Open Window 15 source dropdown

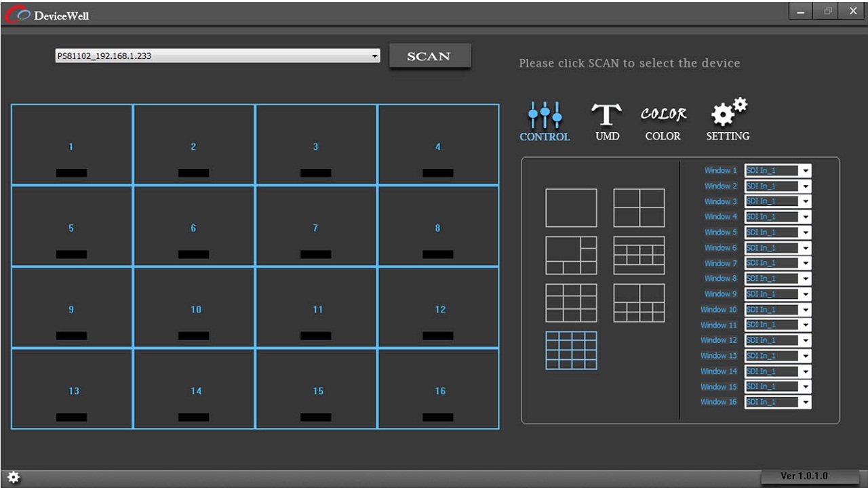point(778,386)
